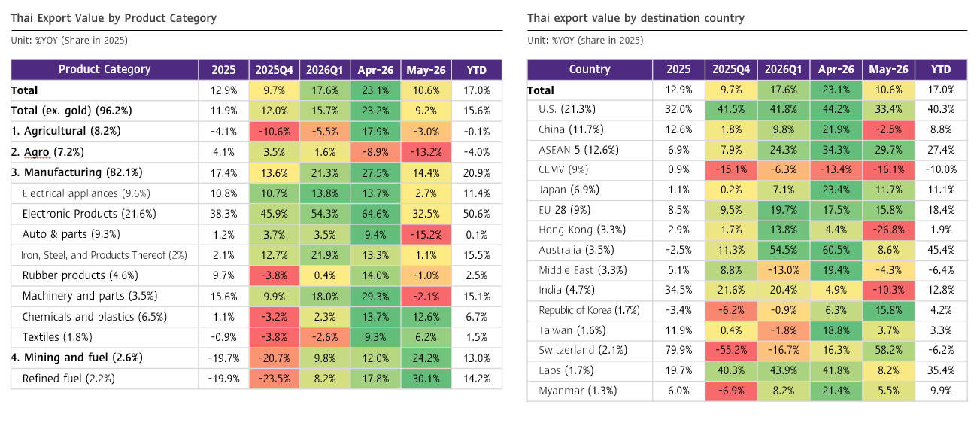Click the Thai Export Value by Product Category title
Viewport: 980px width, 426px height.
[114, 18]
